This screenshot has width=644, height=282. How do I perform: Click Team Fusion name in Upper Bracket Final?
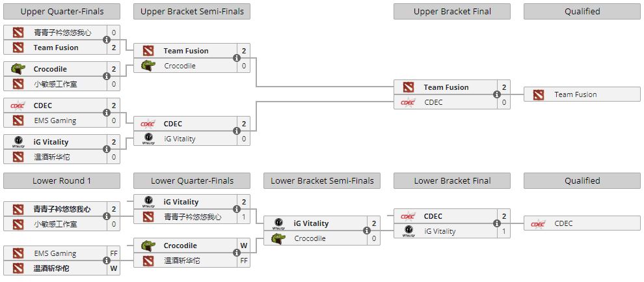point(446,87)
